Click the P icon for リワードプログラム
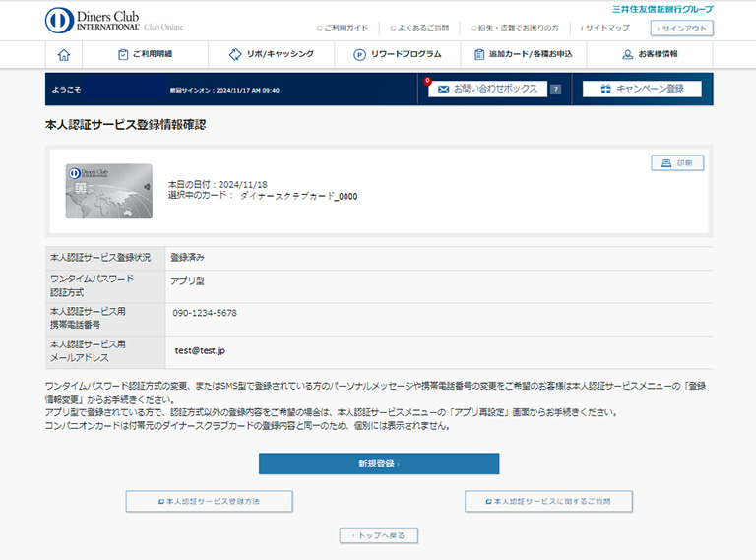This screenshot has height=560, width=756. (359, 55)
